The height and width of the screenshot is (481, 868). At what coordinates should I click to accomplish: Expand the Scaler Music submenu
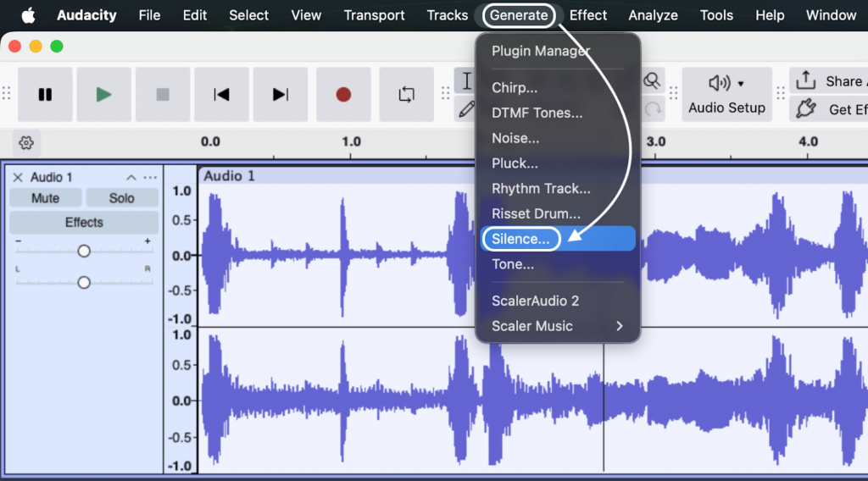(x=557, y=326)
